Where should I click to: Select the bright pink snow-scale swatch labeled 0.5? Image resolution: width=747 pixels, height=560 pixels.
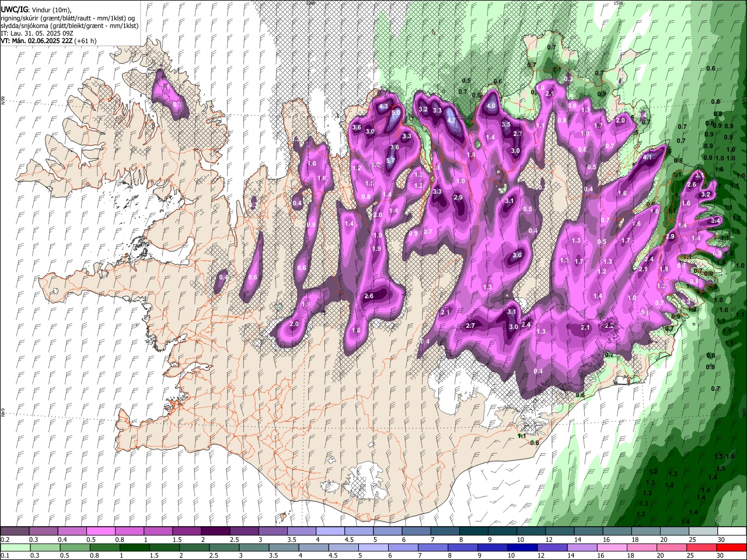click(100, 531)
